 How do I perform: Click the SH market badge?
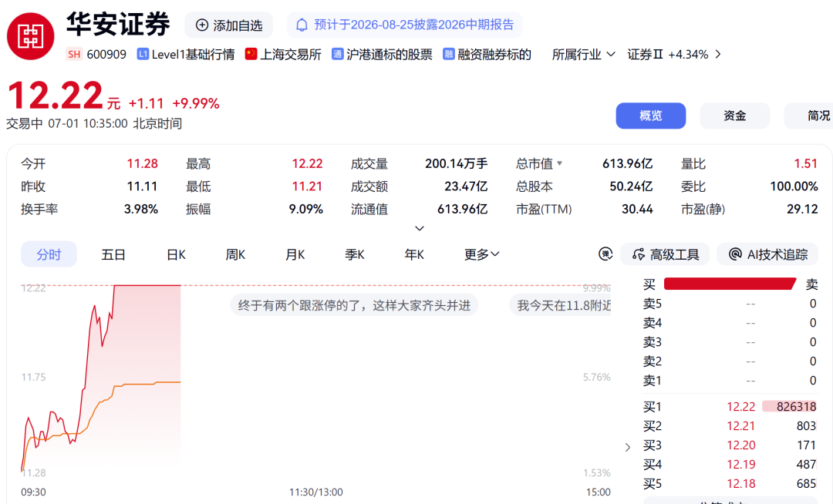(x=74, y=54)
